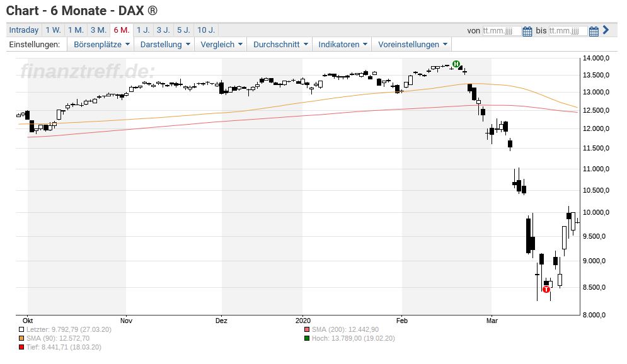The height and width of the screenshot is (364, 627).
Task: Select the 6 M. timeframe tab
Action: tap(122, 30)
